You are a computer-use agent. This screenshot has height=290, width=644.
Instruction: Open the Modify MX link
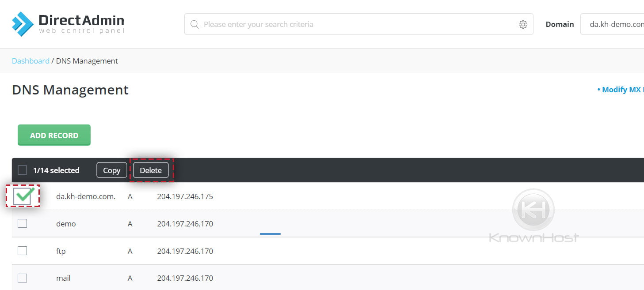coord(622,89)
